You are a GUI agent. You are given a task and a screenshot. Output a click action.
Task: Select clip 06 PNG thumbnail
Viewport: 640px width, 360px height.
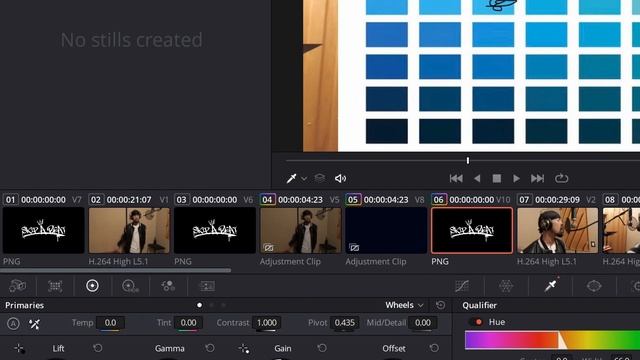click(472, 231)
